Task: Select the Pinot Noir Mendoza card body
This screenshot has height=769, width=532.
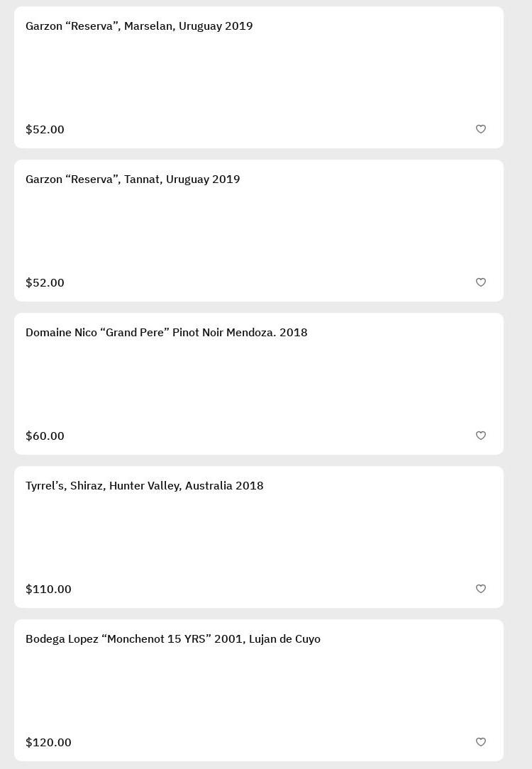Action: pos(259,384)
